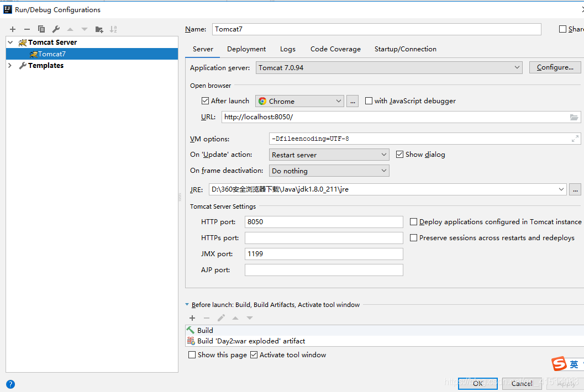Add new configuration with plus icon
The height and width of the screenshot is (392, 584).
pos(13,29)
